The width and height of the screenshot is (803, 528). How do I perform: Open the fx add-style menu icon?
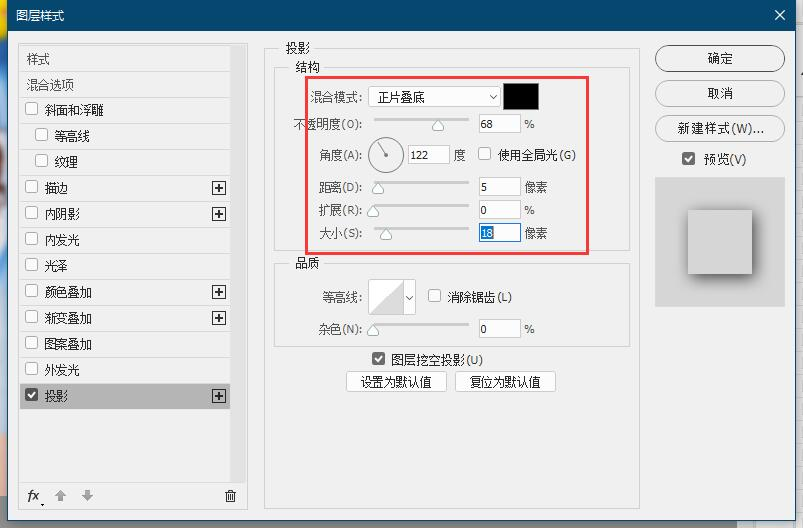pyautogui.click(x=34, y=496)
